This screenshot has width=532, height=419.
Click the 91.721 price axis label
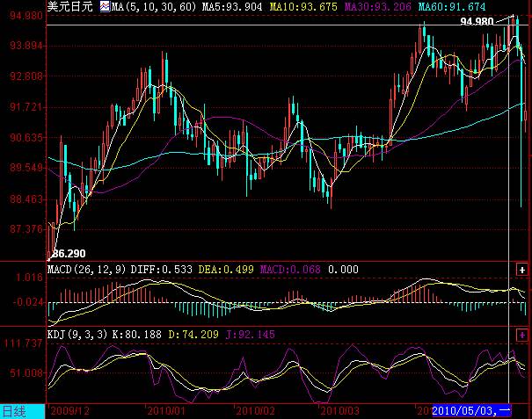(26, 107)
